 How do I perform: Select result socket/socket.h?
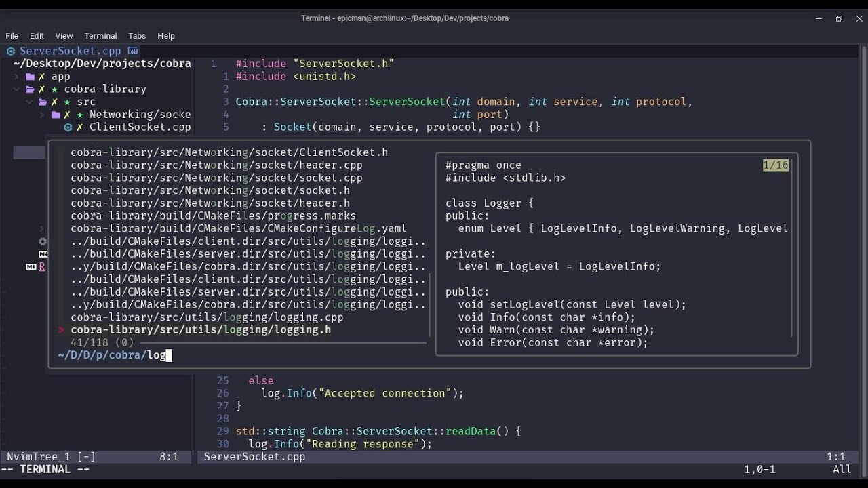click(210, 190)
